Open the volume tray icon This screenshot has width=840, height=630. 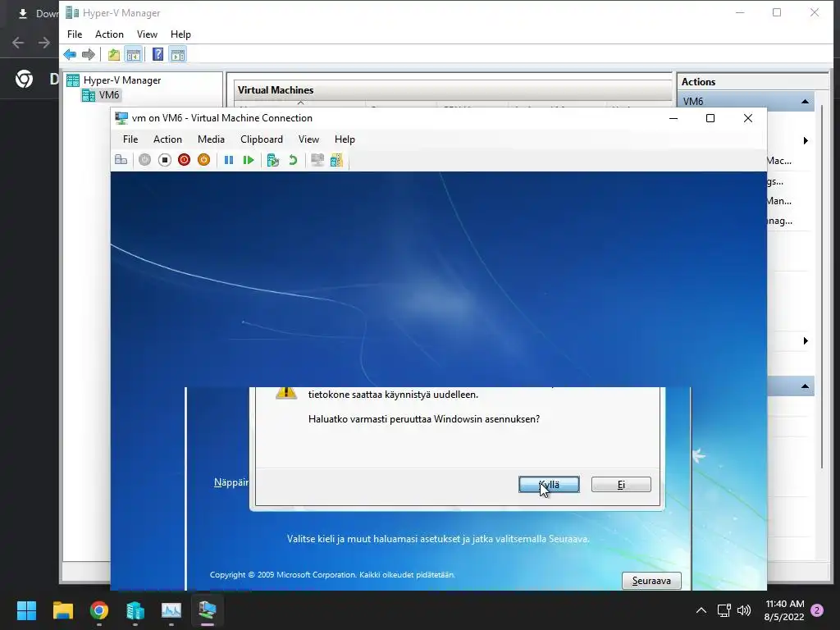(x=744, y=610)
